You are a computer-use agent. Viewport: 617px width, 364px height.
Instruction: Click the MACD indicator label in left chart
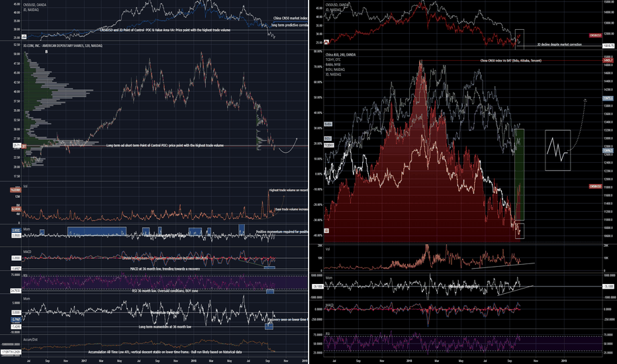26,251
